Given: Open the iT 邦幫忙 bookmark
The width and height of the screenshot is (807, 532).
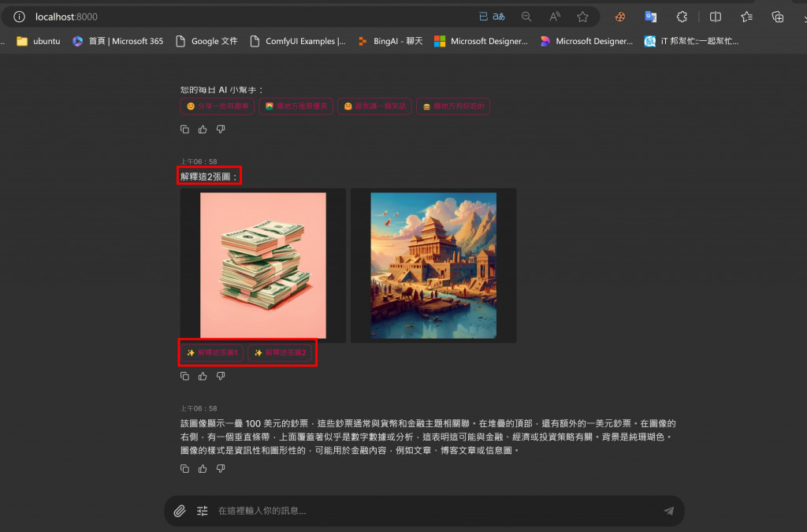Looking at the screenshot, I should tap(692, 41).
